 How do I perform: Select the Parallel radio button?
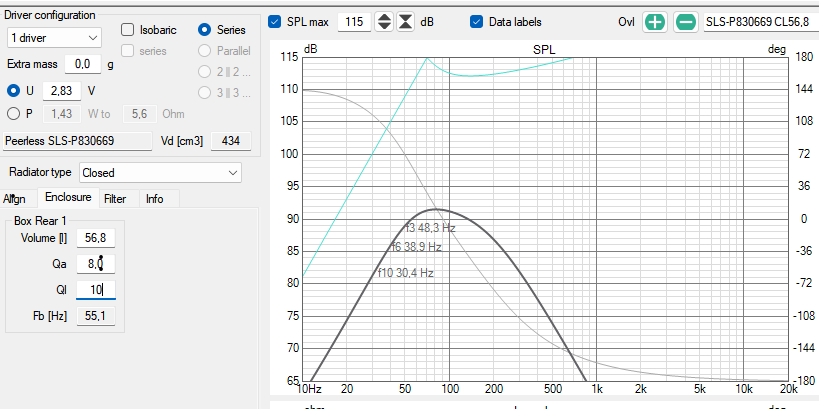click(205, 51)
